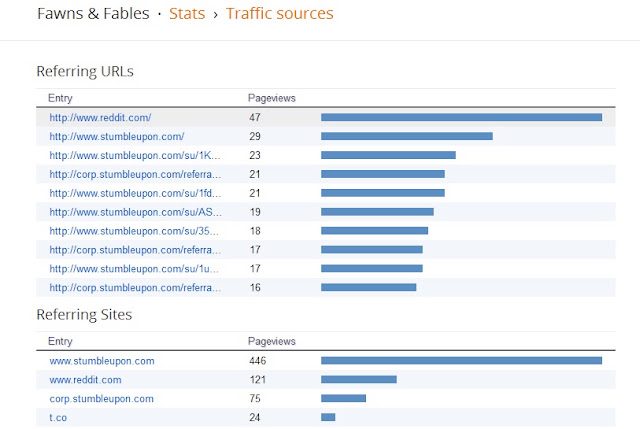640x429 pixels.
Task: Select the 19 pageviews value
Action: point(255,212)
